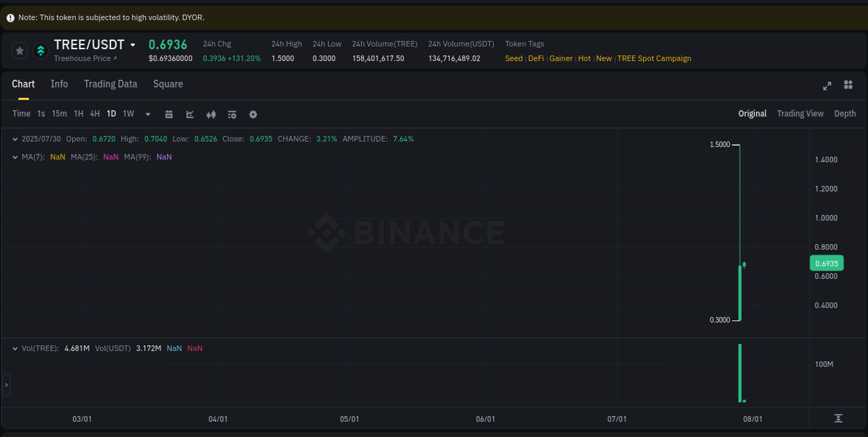Open the TREE/USDT pair dropdown
Viewport: 868px width, 437px height.
132,44
